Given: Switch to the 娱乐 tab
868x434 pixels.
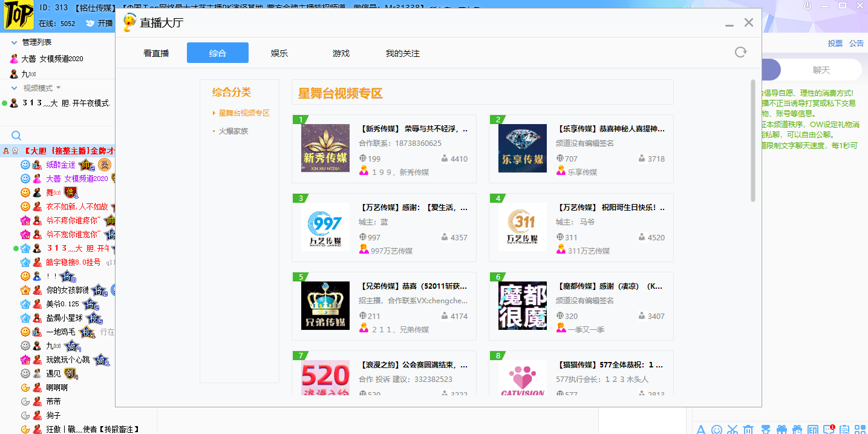Looking at the screenshot, I should coord(279,53).
